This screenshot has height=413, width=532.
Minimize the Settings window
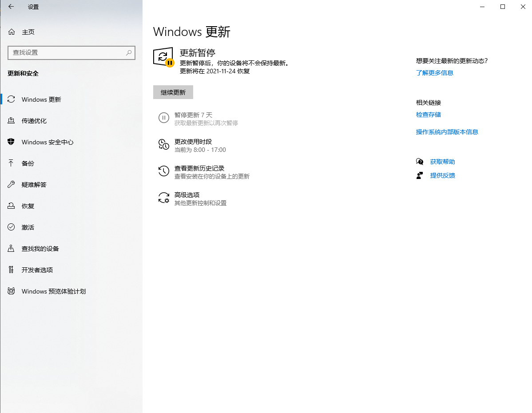482,7
